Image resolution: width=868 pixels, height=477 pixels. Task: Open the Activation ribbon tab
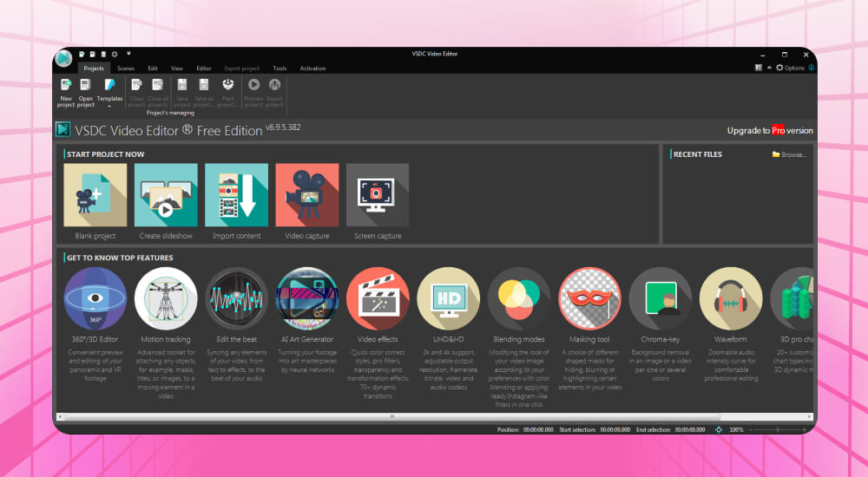click(x=312, y=69)
